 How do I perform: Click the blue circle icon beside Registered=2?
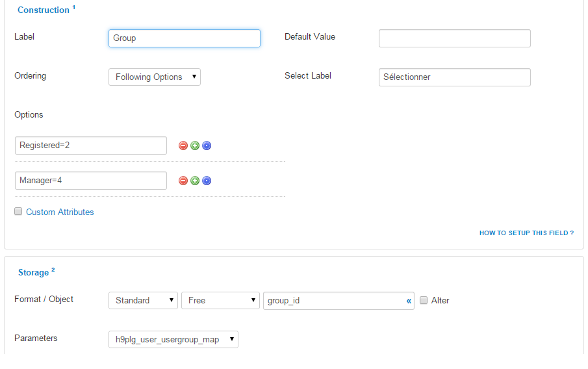207,146
